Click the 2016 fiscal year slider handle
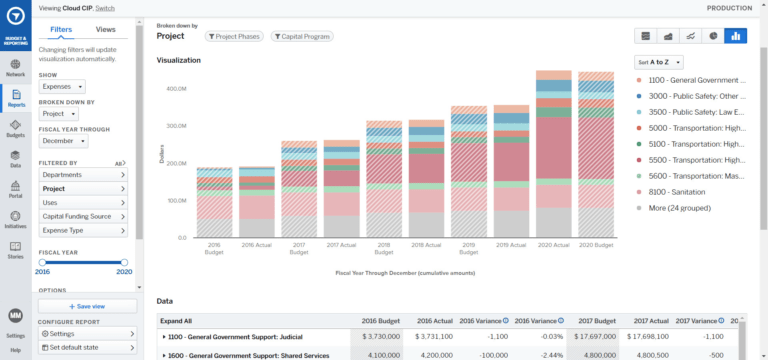The width and height of the screenshot is (768, 360). (x=42, y=263)
